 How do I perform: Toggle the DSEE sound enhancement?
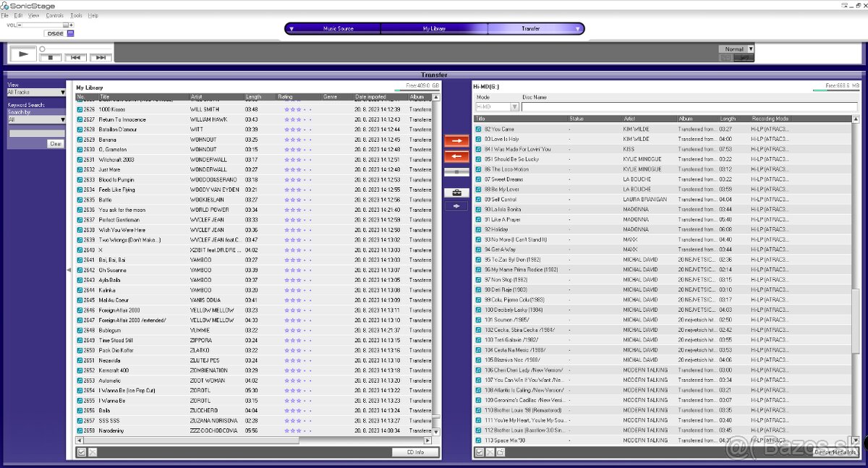coord(70,33)
